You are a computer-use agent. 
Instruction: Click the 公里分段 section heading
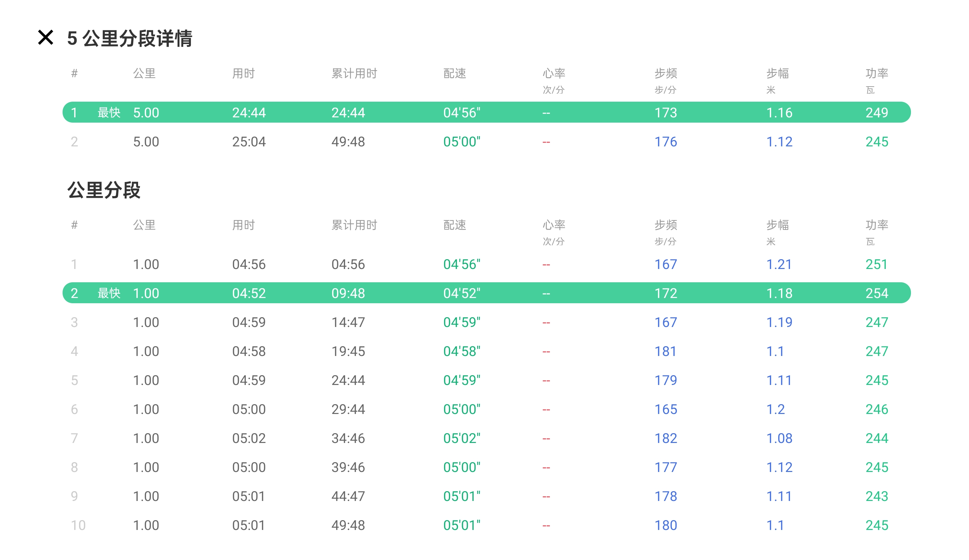click(104, 190)
